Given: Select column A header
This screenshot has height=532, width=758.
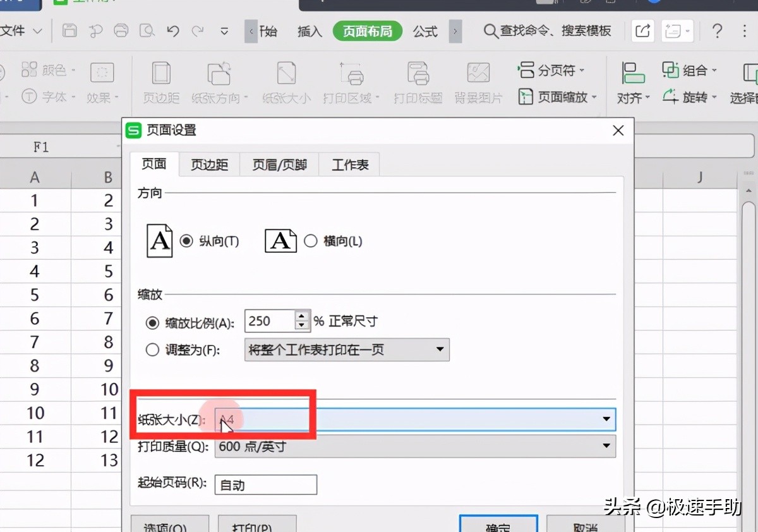Looking at the screenshot, I should (35, 178).
